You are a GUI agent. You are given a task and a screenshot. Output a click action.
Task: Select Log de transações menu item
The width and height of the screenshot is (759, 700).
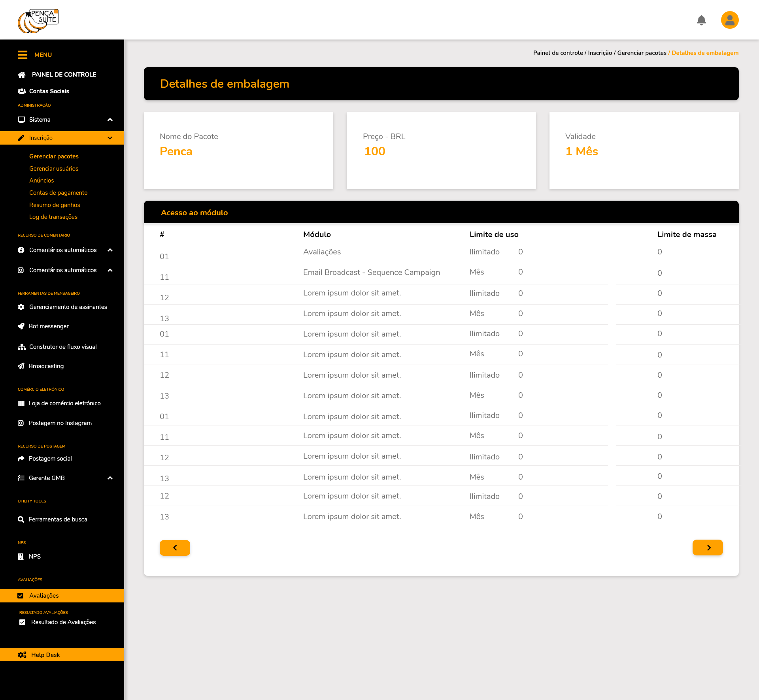53,217
